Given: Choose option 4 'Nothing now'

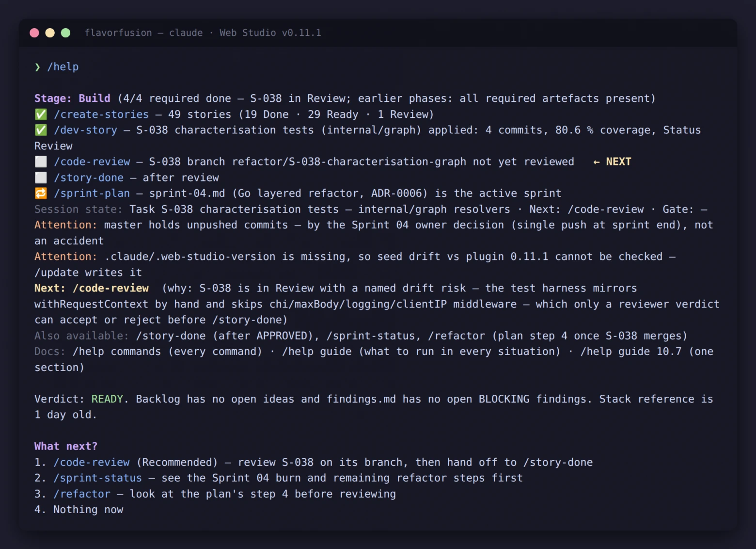Looking at the screenshot, I should [79, 510].
